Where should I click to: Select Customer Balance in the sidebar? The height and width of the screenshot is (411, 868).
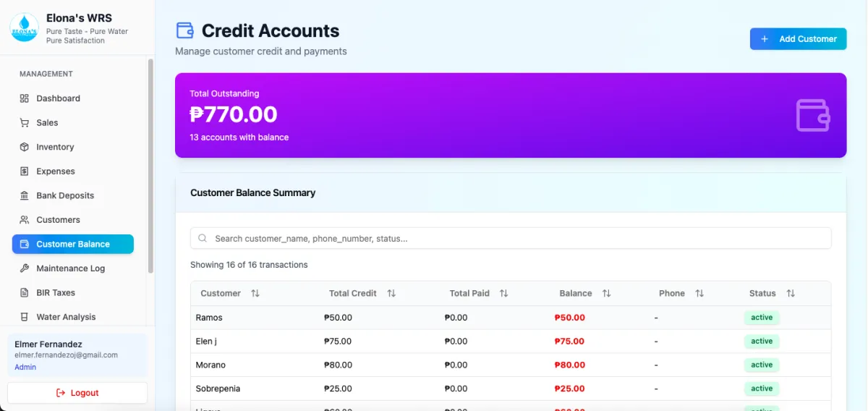coord(73,244)
